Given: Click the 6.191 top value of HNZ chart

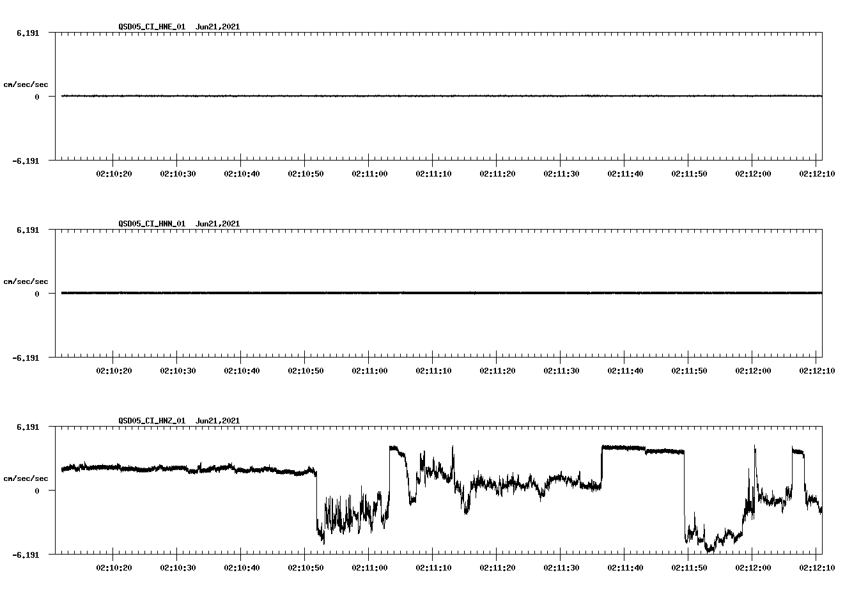Looking at the screenshot, I should pyautogui.click(x=28, y=427).
